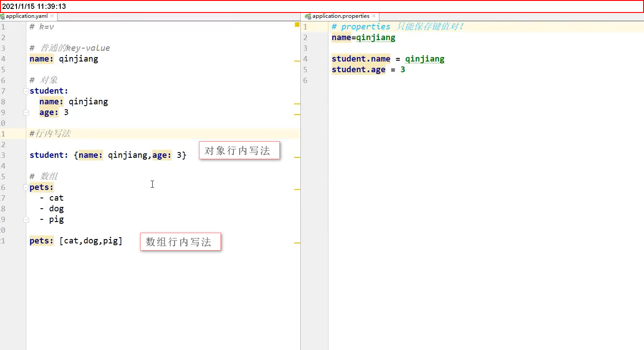The height and width of the screenshot is (350, 644).
Task: Click the Spring leaf icon on application.properties tab
Action: (308, 16)
